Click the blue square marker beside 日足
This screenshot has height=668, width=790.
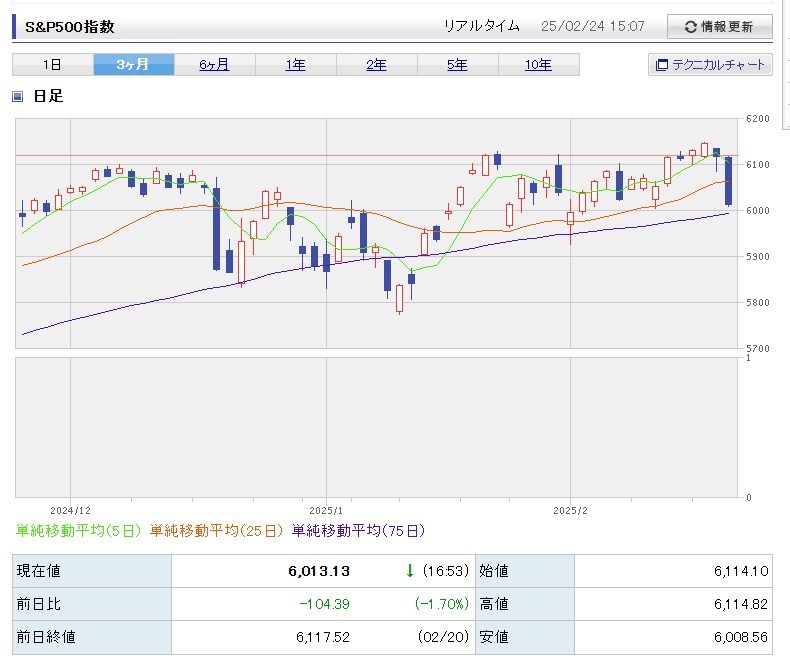(17, 97)
